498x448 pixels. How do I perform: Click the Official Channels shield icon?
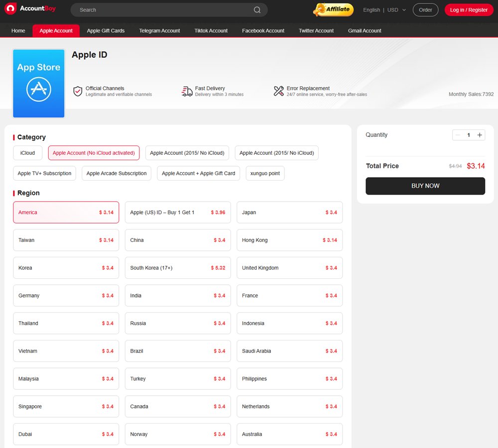pyautogui.click(x=78, y=91)
